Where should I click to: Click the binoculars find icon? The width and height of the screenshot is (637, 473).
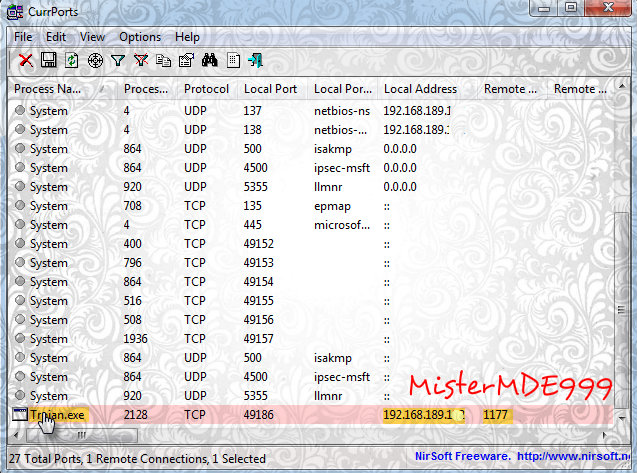pyautogui.click(x=210, y=61)
